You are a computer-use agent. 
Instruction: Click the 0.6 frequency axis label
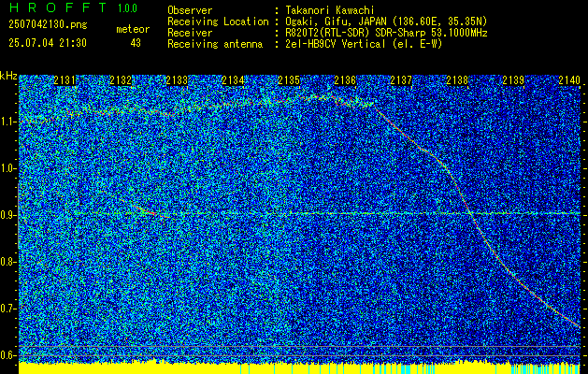coord(8,355)
